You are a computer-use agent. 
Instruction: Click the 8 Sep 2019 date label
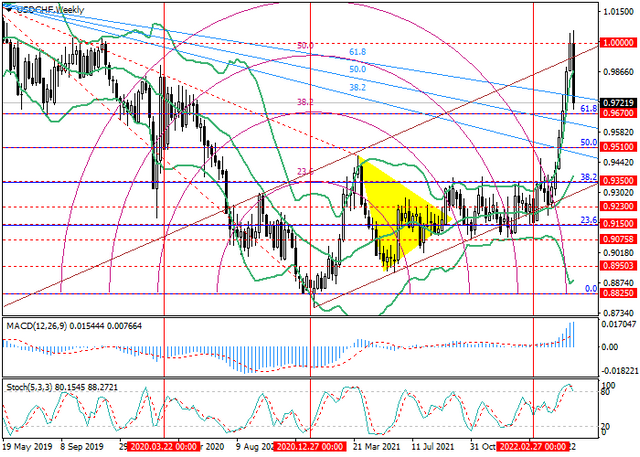(82, 446)
